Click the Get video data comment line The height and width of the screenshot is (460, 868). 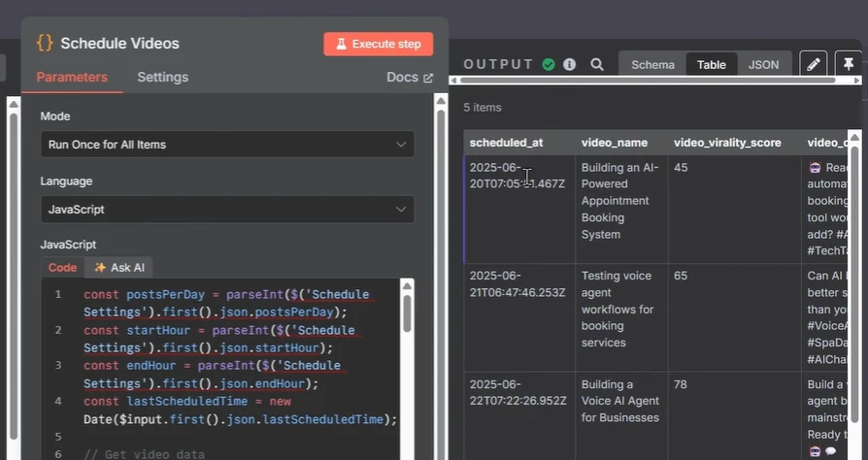coord(144,454)
